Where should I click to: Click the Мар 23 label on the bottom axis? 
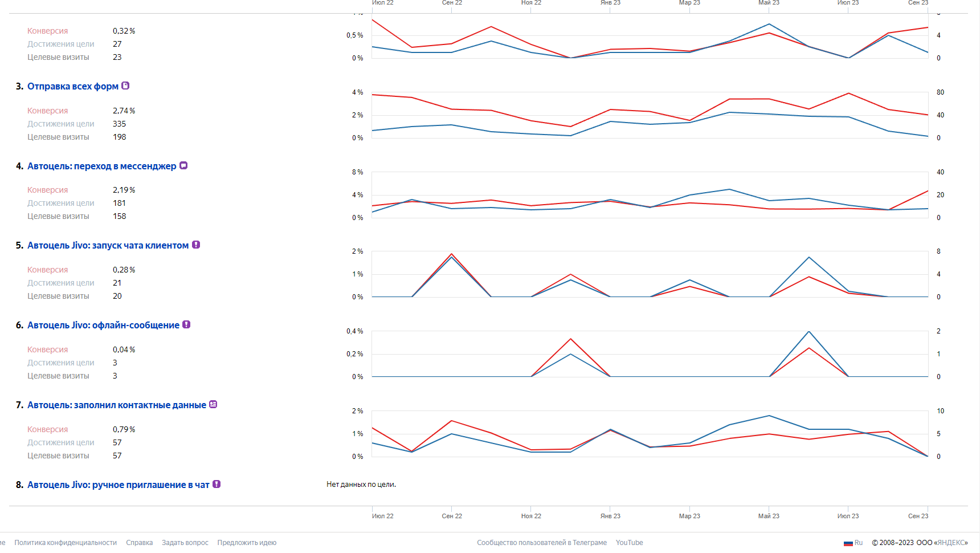pyautogui.click(x=689, y=516)
